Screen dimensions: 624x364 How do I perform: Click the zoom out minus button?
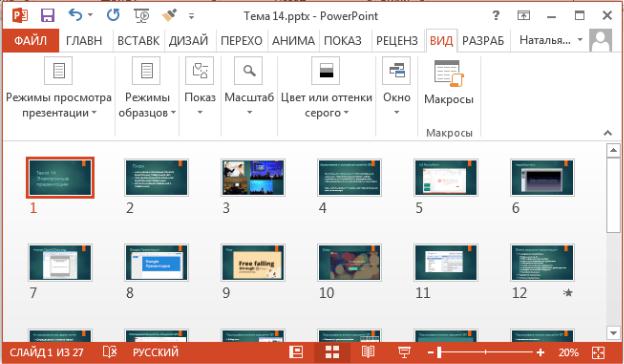pyautogui.click(x=430, y=352)
